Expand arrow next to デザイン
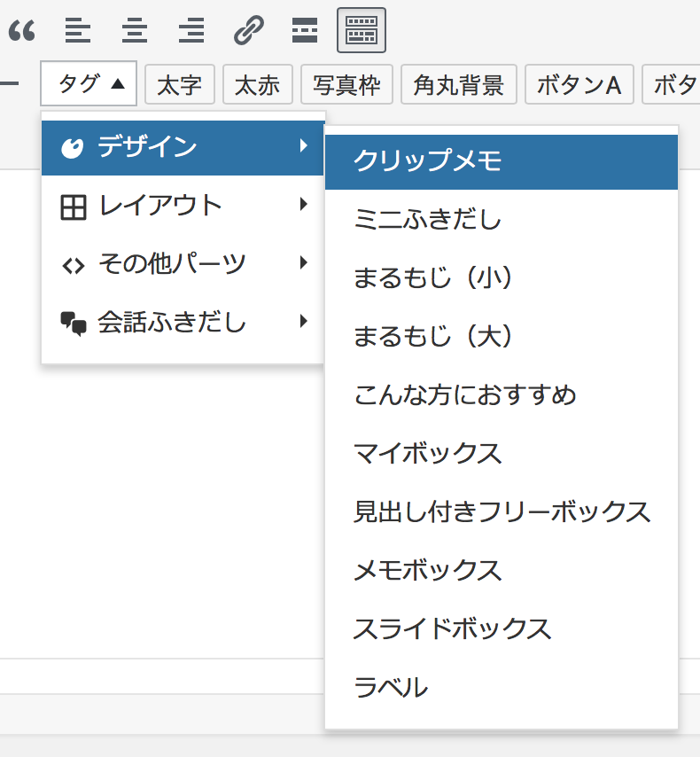The width and height of the screenshot is (700, 757). (303, 145)
